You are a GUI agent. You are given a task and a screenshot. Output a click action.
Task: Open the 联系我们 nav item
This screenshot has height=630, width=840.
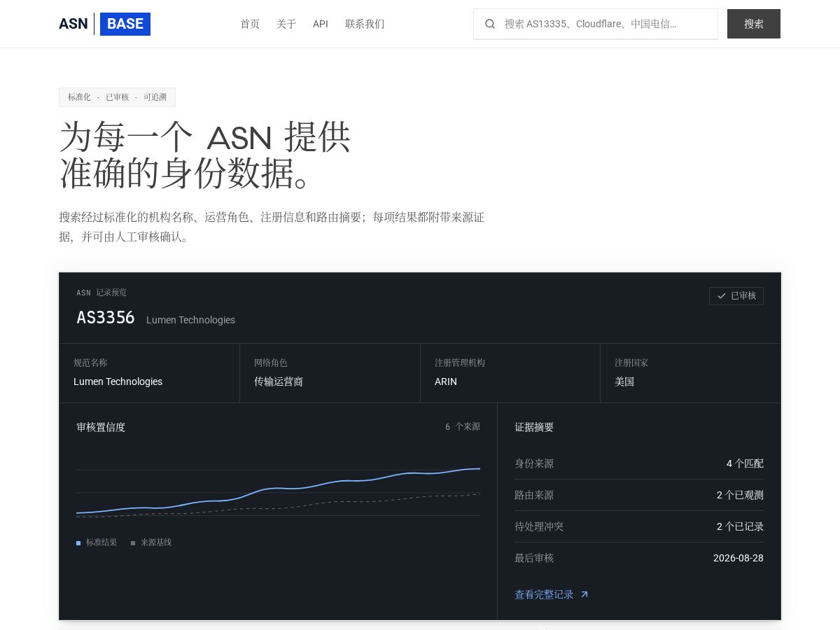click(365, 24)
